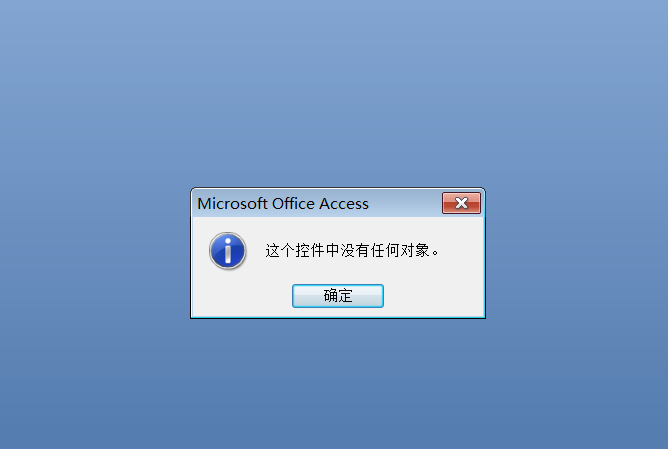This screenshot has width=668, height=449.
Task: Click the characters 控件 in the message
Action: (x=310, y=250)
